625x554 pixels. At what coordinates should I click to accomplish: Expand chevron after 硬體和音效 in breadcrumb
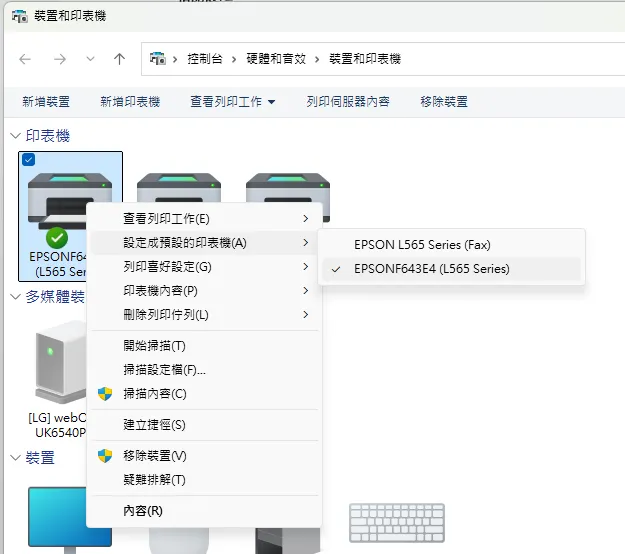pos(317,59)
